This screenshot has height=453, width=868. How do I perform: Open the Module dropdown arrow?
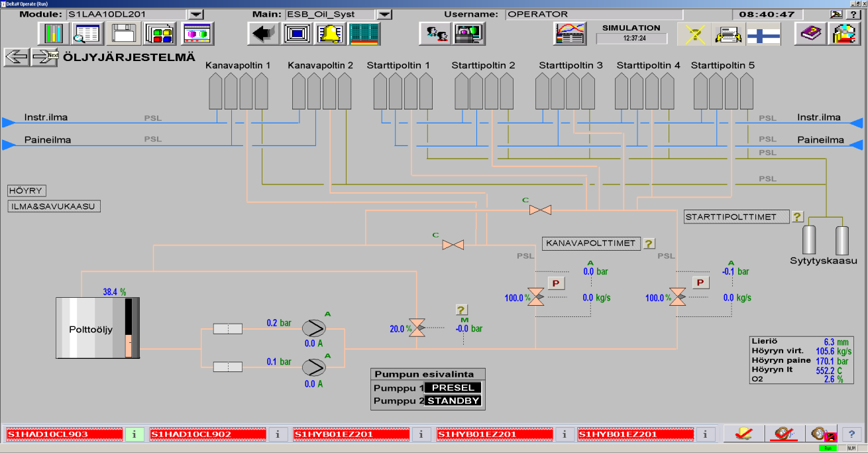click(x=195, y=14)
